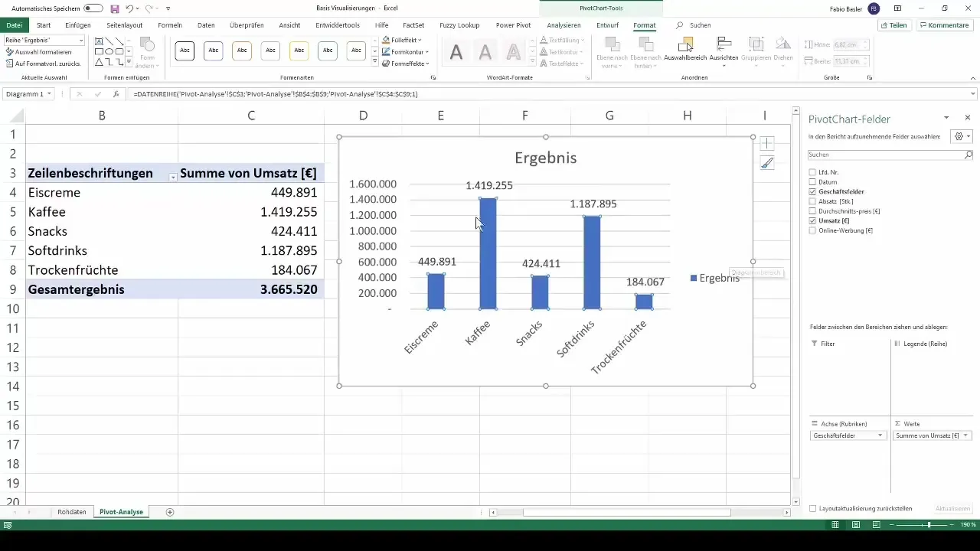Open Formenarten dialog launcher

click(x=433, y=77)
